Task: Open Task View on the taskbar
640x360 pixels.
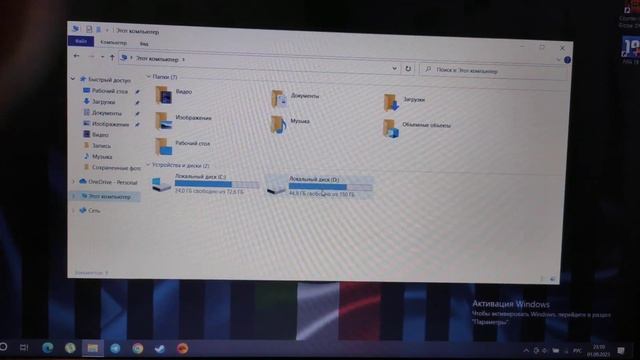Action: tap(24, 348)
